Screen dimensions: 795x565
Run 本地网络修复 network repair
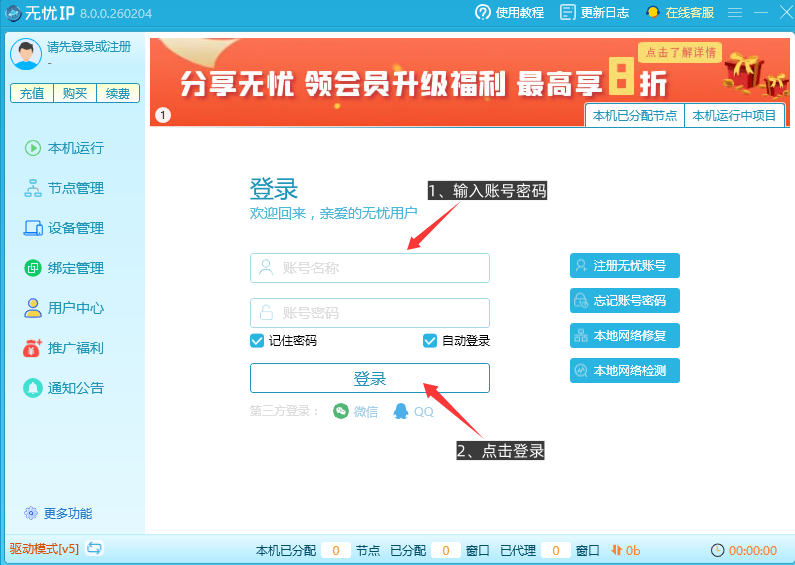tap(625, 336)
